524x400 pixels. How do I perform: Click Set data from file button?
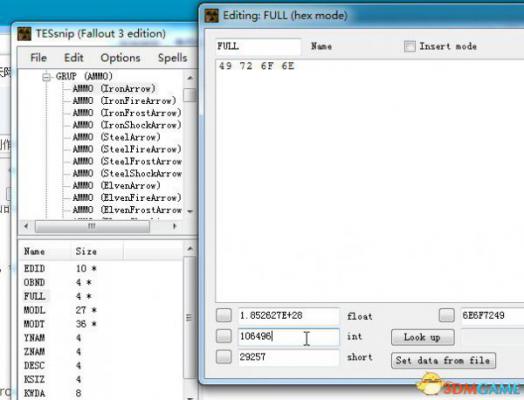click(x=443, y=361)
